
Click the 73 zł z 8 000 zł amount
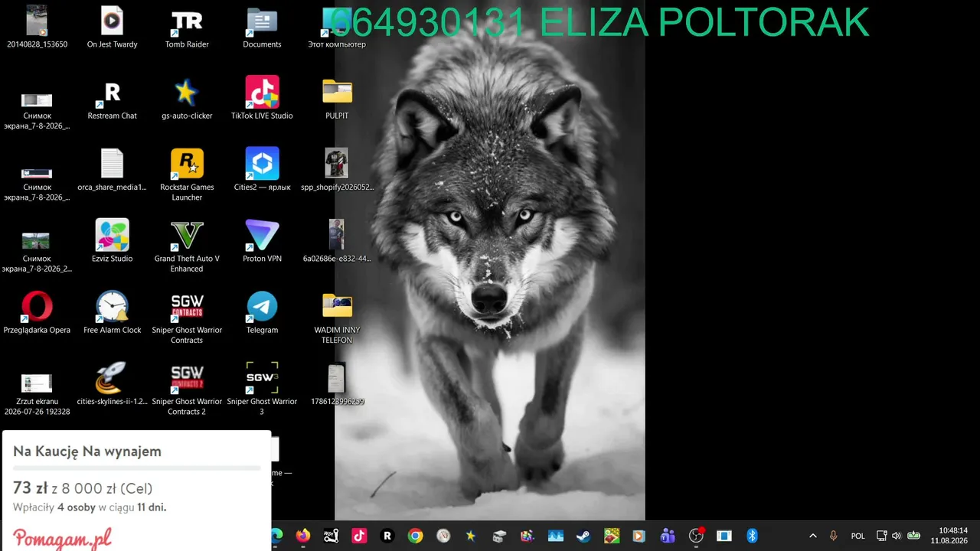[83, 488]
